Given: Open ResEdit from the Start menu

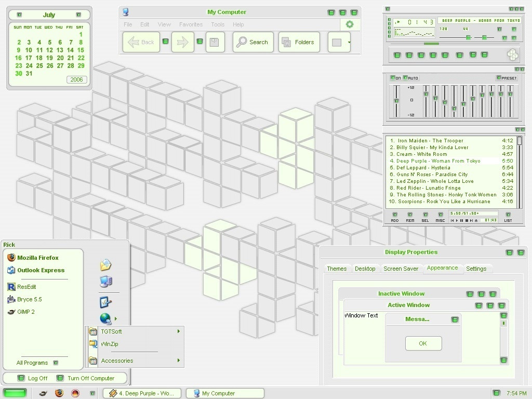Looking at the screenshot, I should pos(22,287).
